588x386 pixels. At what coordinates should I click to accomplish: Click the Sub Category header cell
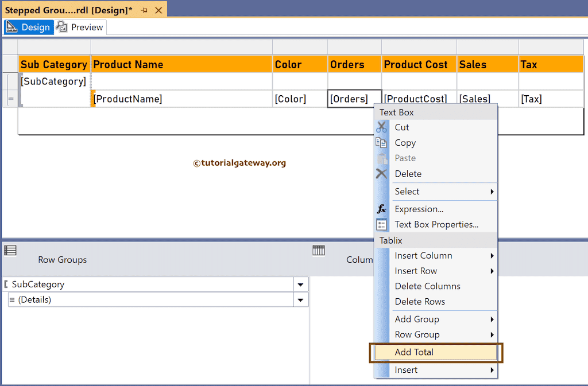click(54, 65)
